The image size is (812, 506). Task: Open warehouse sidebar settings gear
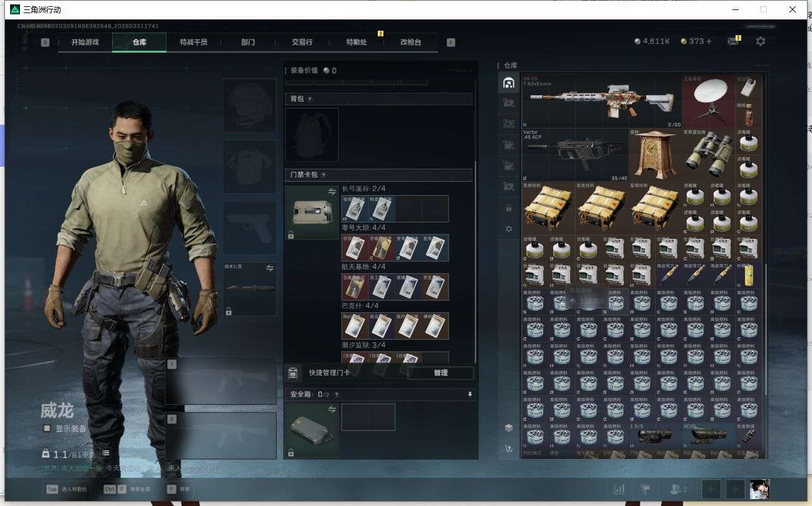coord(509,229)
